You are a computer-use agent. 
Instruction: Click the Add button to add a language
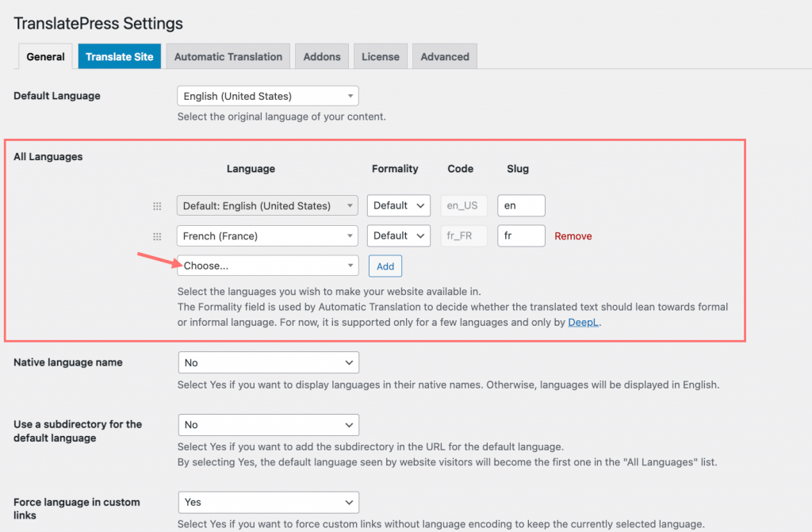click(x=385, y=266)
